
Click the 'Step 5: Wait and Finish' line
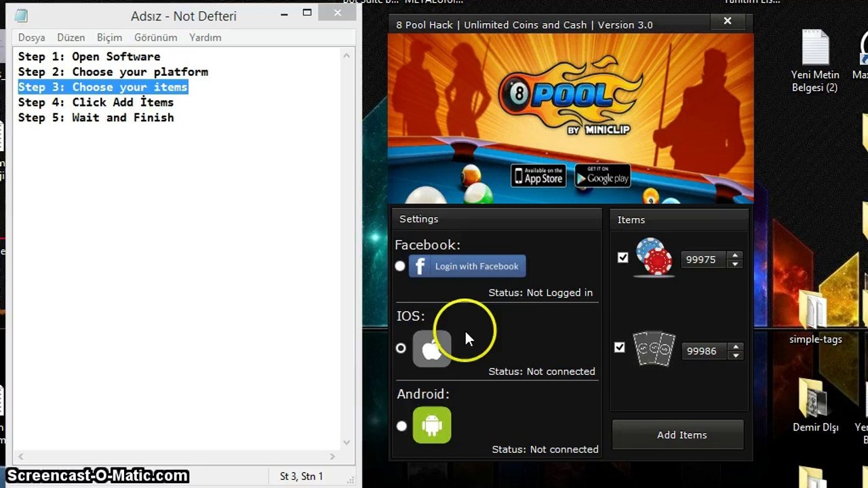click(x=96, y=118)
